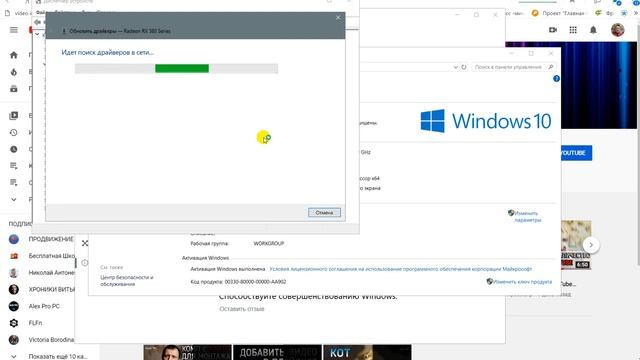Open YouTube notifications bell
640x360 pixels.
593,30
